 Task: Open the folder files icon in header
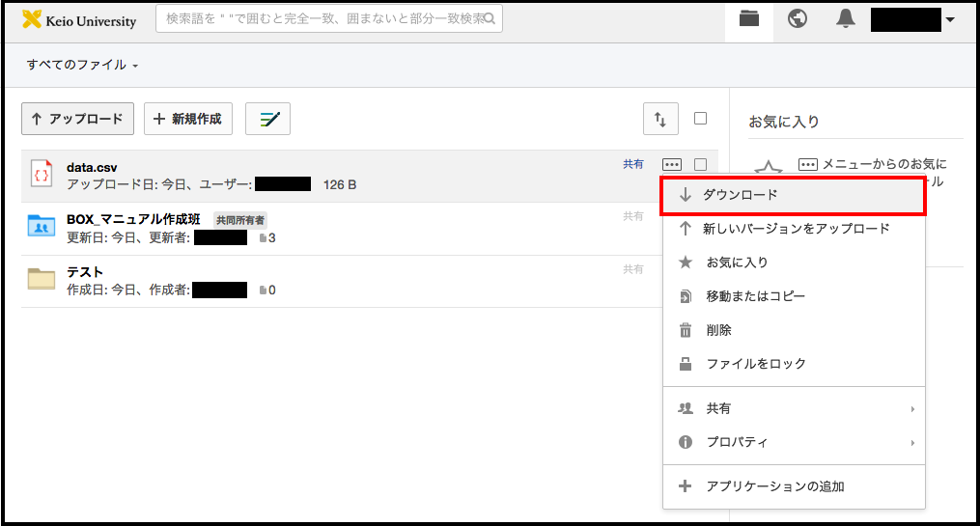748,19
